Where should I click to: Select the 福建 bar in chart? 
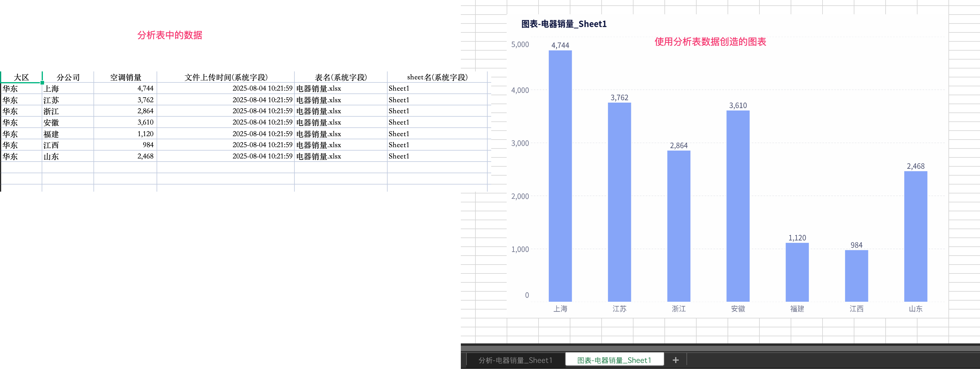tap(797, 272)
